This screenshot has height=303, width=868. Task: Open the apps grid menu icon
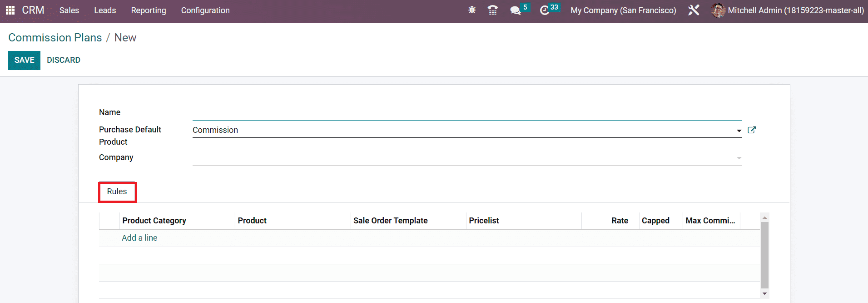(x=10, y=10)
